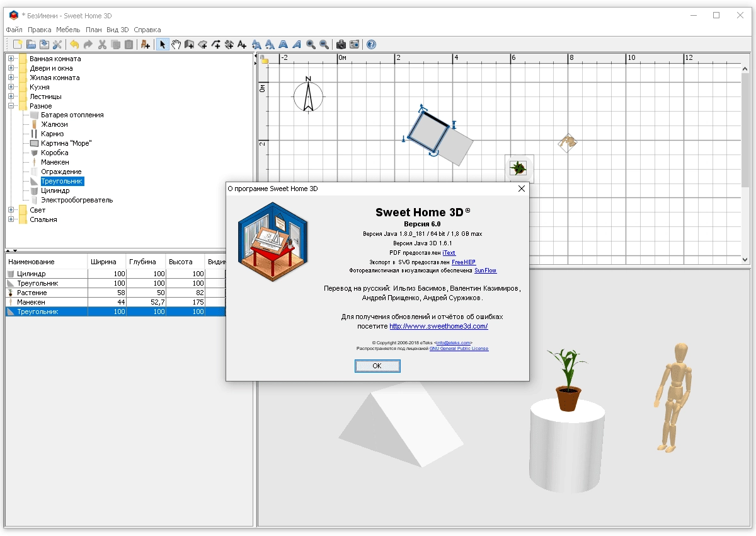The image size is (756, 536).
Task: Close the About dialog with X
Action: tap(521, 189)
